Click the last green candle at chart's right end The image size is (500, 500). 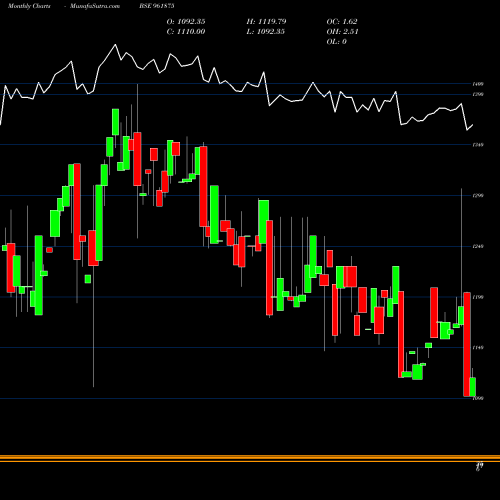[x=473, y=387]
